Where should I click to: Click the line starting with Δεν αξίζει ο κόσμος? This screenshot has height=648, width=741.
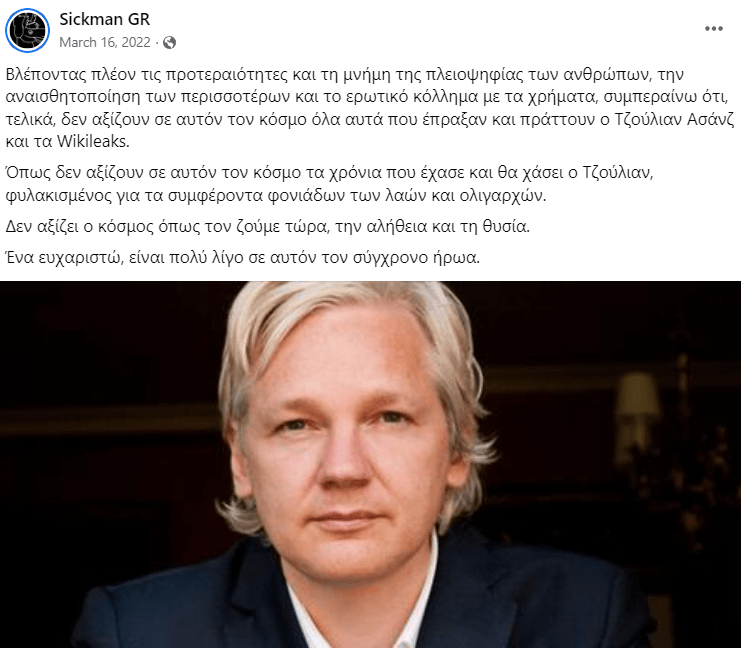(x=267, y=227)
